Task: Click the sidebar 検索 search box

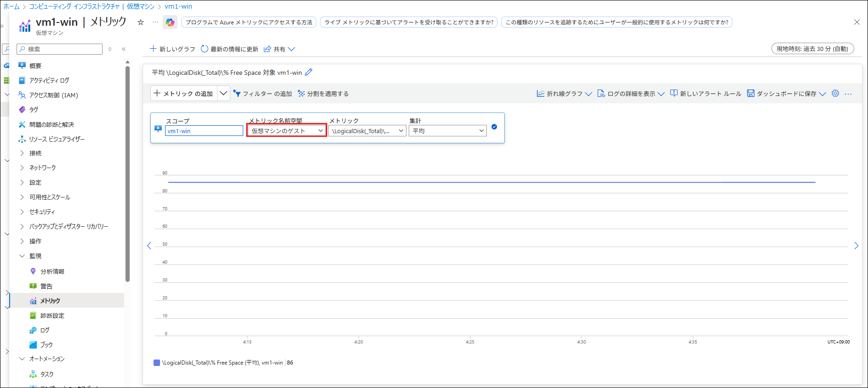Action: (x=59, y=49)
